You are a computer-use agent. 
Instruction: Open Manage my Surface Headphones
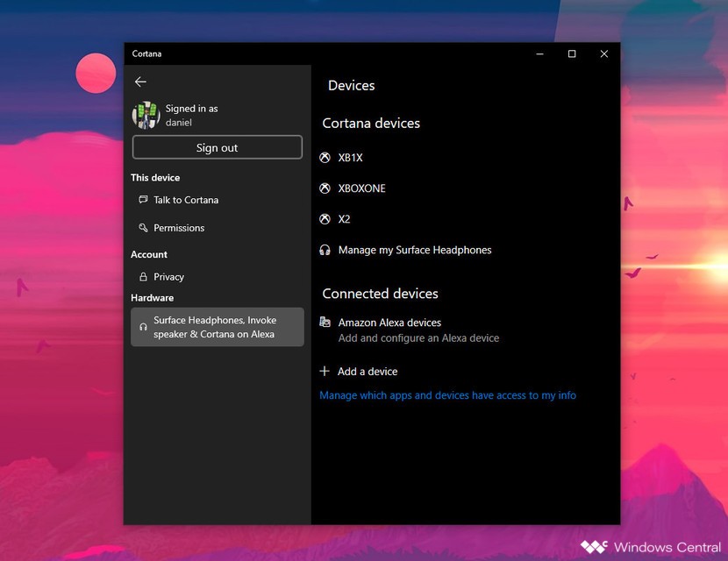[415, 250]
